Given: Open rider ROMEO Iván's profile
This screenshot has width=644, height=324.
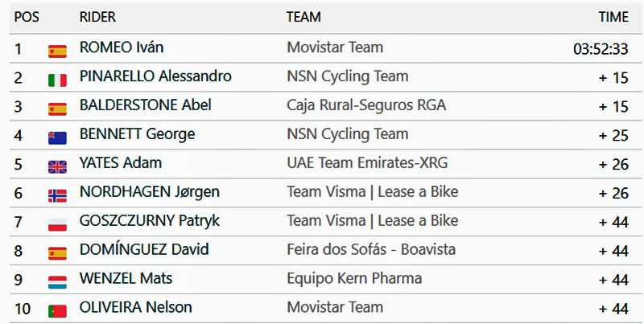Looking at the screenshot, I should (122, 47).
